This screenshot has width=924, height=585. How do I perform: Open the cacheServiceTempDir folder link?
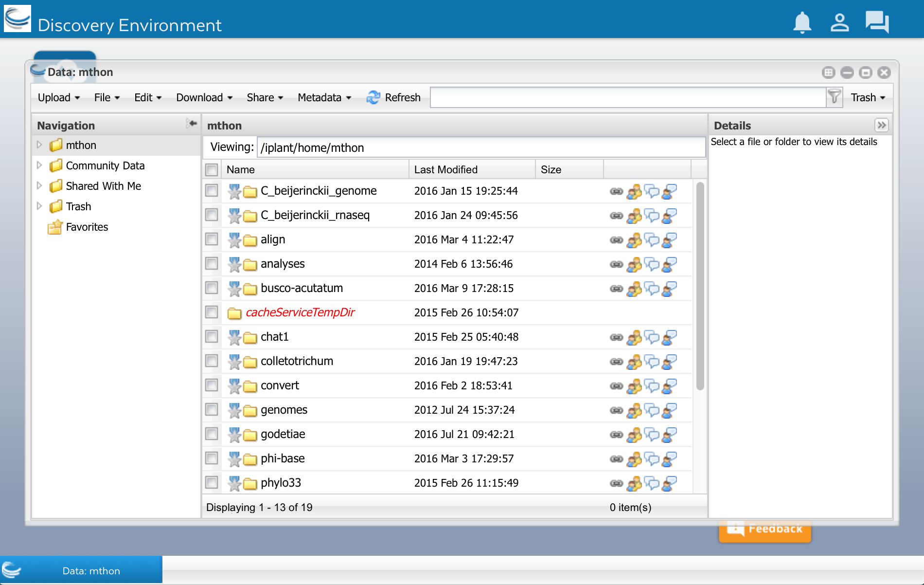pos(300,312)
